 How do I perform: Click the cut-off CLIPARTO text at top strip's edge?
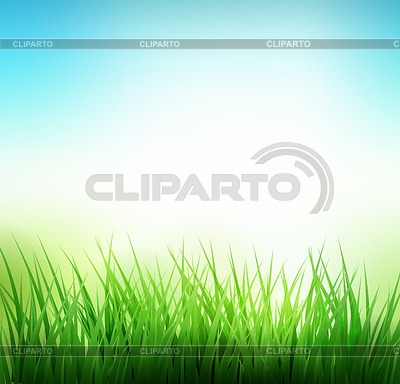coord(397,44)
